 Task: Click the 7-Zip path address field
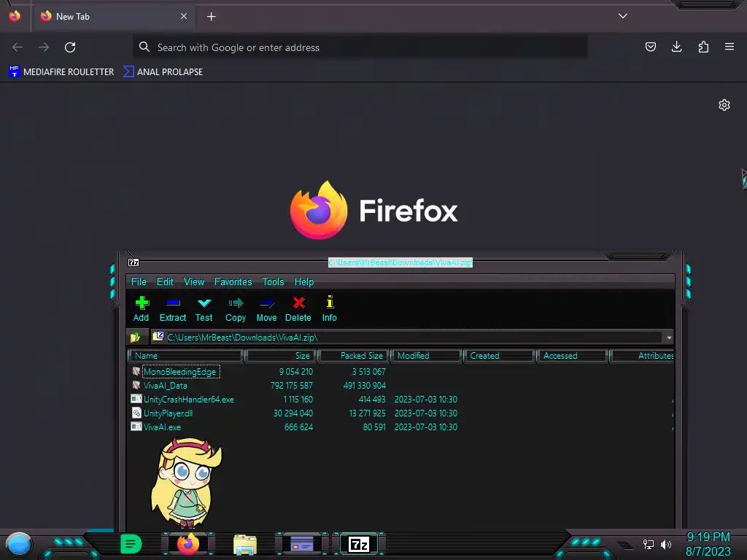407,337
